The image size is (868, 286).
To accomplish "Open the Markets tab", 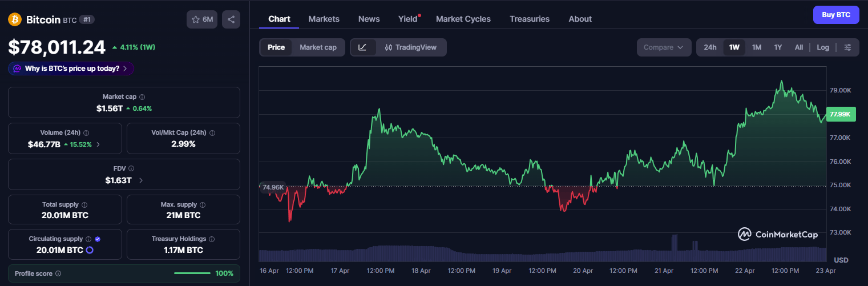I will pyautogui.click(x=324, y=19).
